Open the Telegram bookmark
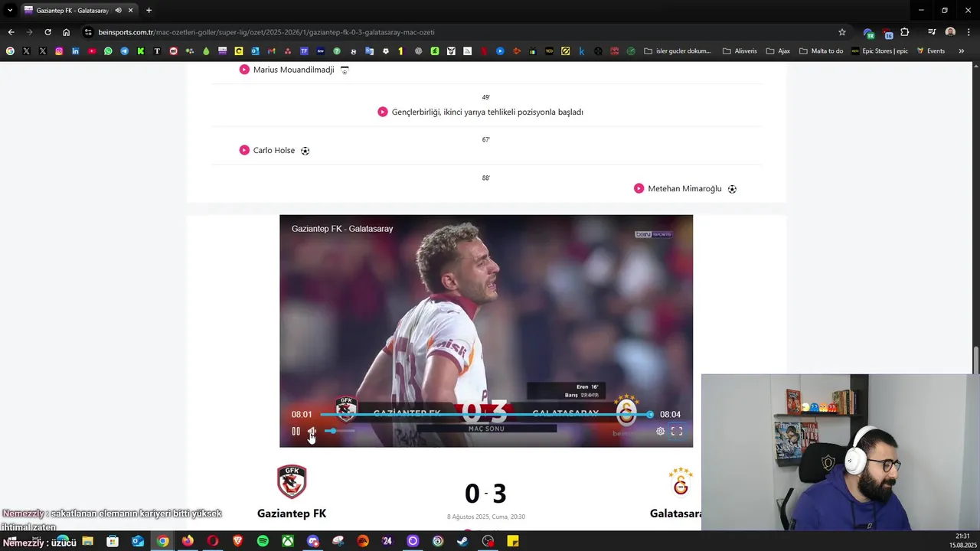The width and height of the screenshot is (980, 551). (x=125, y=51)
